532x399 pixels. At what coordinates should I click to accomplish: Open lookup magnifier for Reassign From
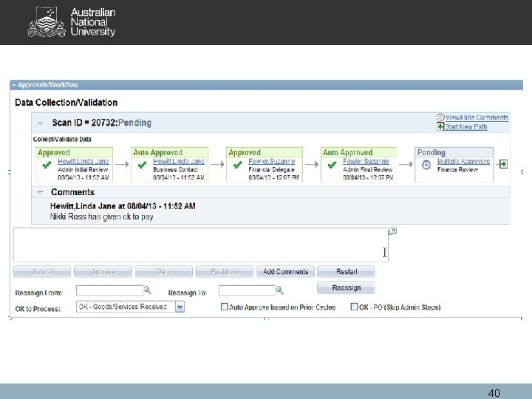click(148, 290)
